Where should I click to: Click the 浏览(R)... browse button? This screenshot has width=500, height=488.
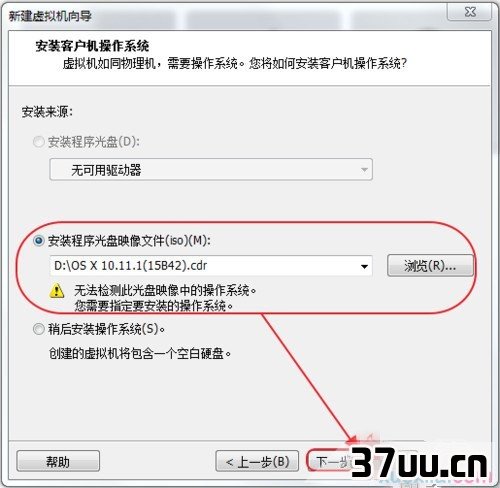click(430, 266)
